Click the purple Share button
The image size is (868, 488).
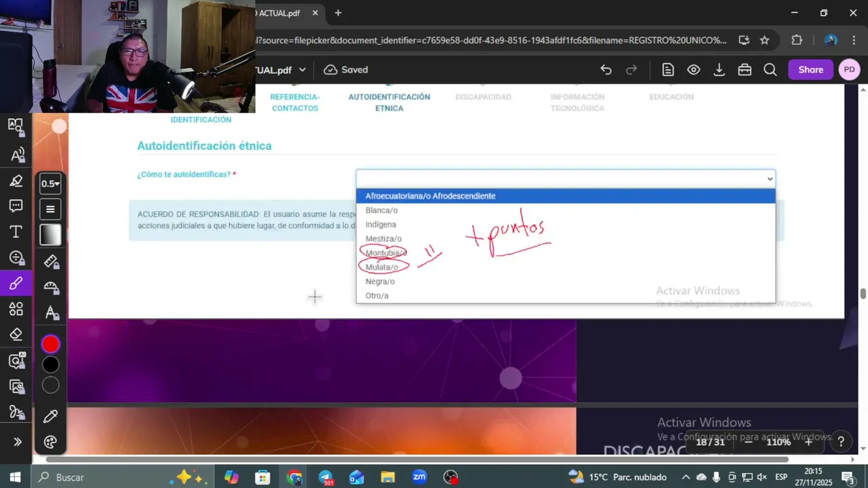click(810, 70)
